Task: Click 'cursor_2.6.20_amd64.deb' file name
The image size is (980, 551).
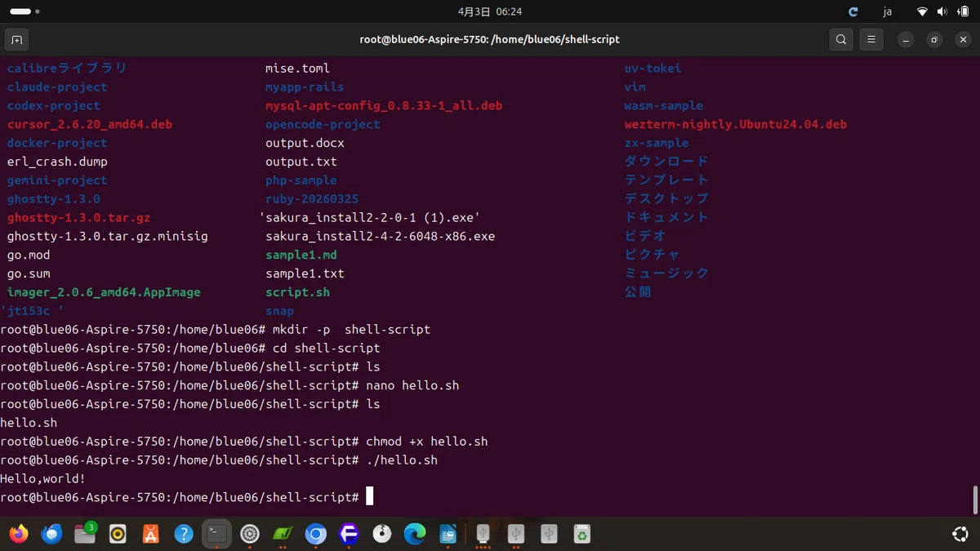Action: (90, 125)
